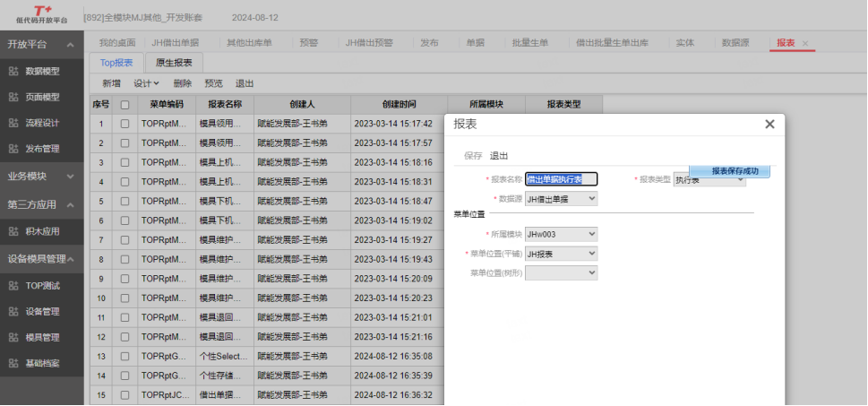The width and height of the screenshot is (868, 406).
Task: Collapse the 第三方应用 sidebar section
Action: point(70,204)
